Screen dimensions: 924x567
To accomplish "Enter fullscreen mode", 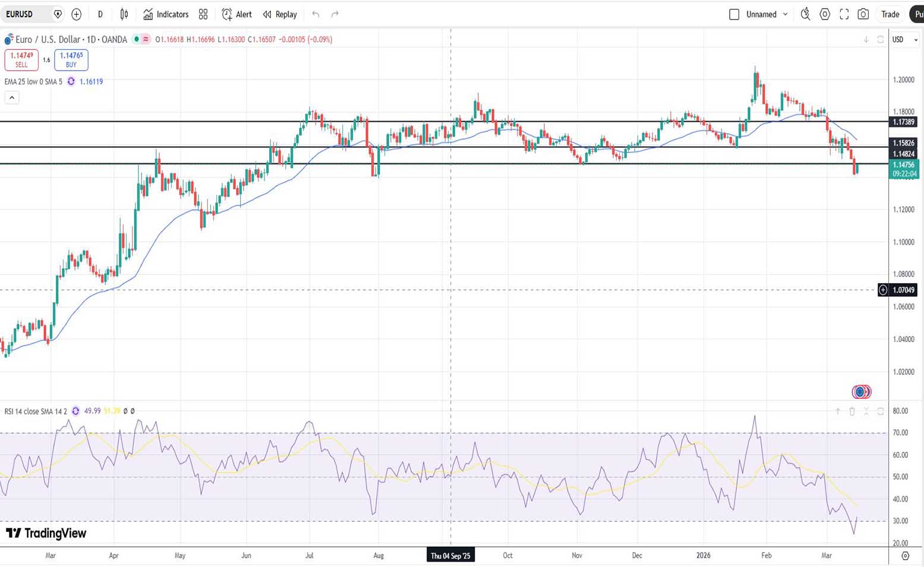I will pyautogui.click(x=844, y=14).
